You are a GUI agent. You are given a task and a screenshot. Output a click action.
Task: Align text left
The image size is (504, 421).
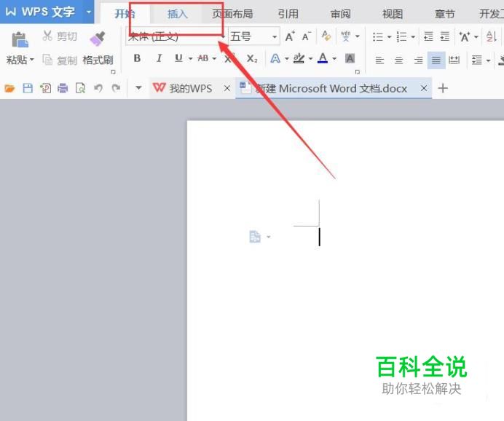coord(379,60)
